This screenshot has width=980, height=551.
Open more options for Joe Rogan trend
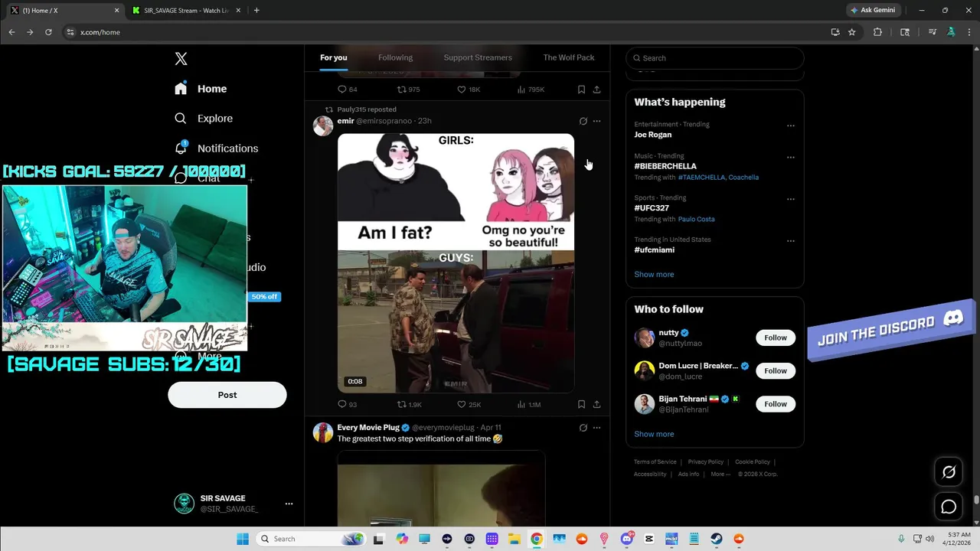[x=791, y=126]
